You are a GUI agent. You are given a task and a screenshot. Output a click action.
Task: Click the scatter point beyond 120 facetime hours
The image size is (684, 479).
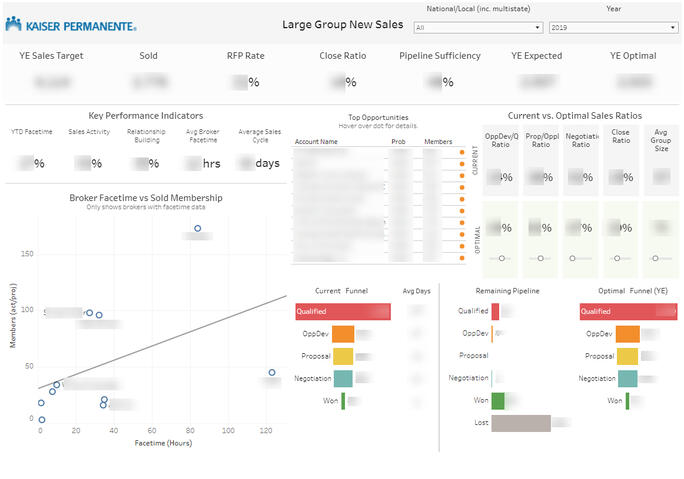(x=272, y=373)
